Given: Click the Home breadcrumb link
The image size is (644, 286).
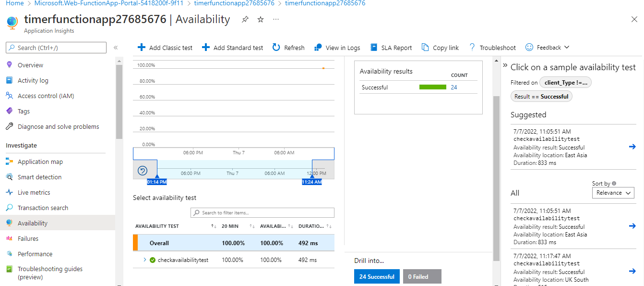Looking at the screenshot, I should pyautogui.click(x=15, y=3).
